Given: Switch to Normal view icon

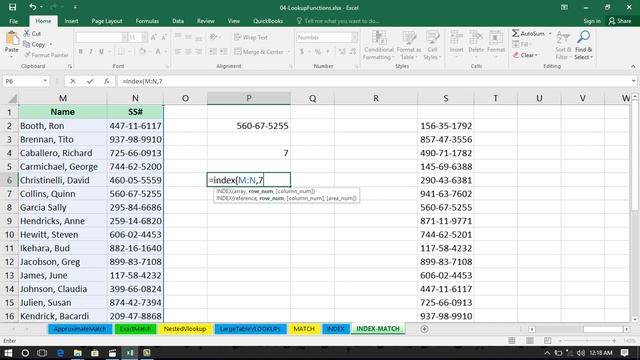Looking at the screenshot, I should click(512, 340).
